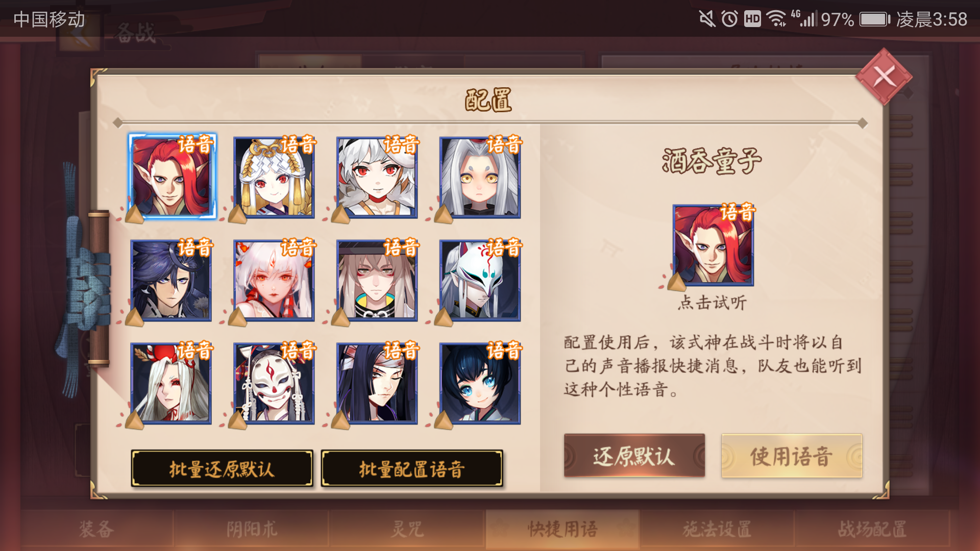Pick the dark blue-haired male shikigami portrait
Image resolution: width=980 pixels, height=551 pixels.
click(x=171, y=280)
